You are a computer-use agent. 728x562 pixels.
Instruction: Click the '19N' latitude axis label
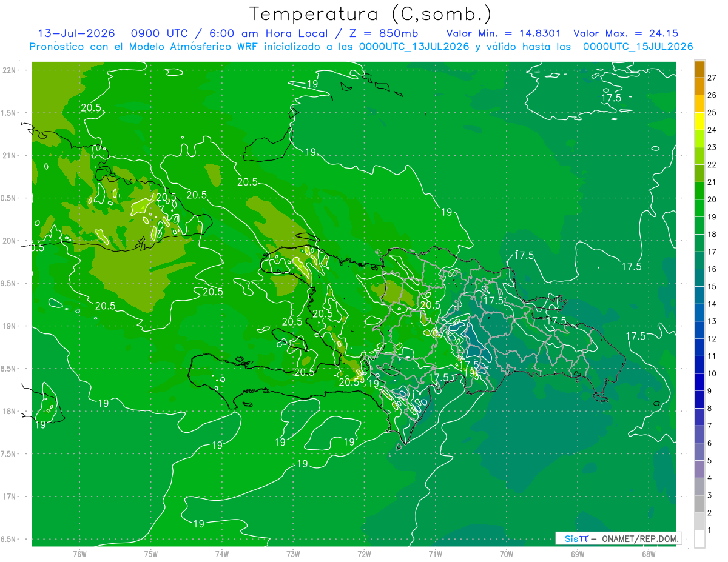pos(8,326)
